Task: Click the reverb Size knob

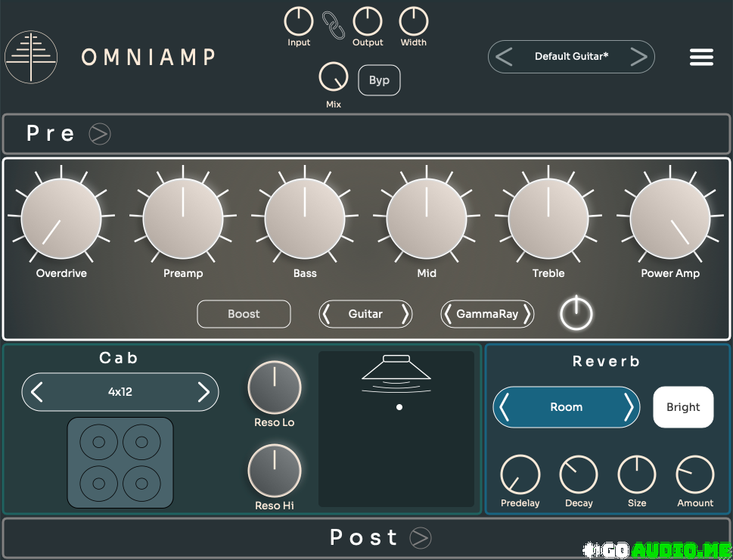Action: pyautogui.click(x=637, y=474)
